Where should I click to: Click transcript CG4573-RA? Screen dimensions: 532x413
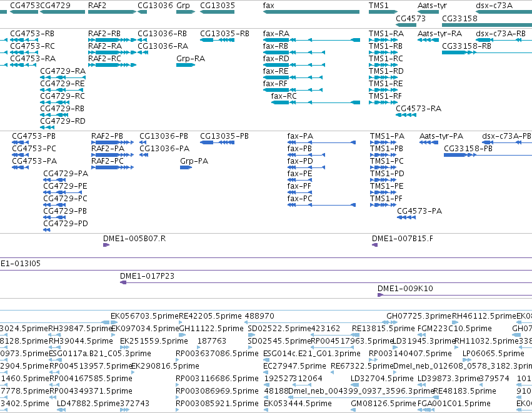pyautogui.click(x=406, y=115)
